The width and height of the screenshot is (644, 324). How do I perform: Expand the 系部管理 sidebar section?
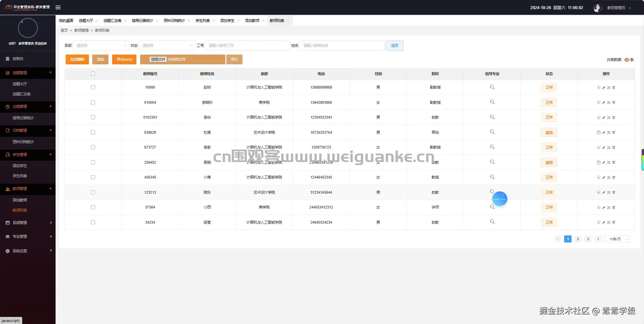tap(28, 223)
